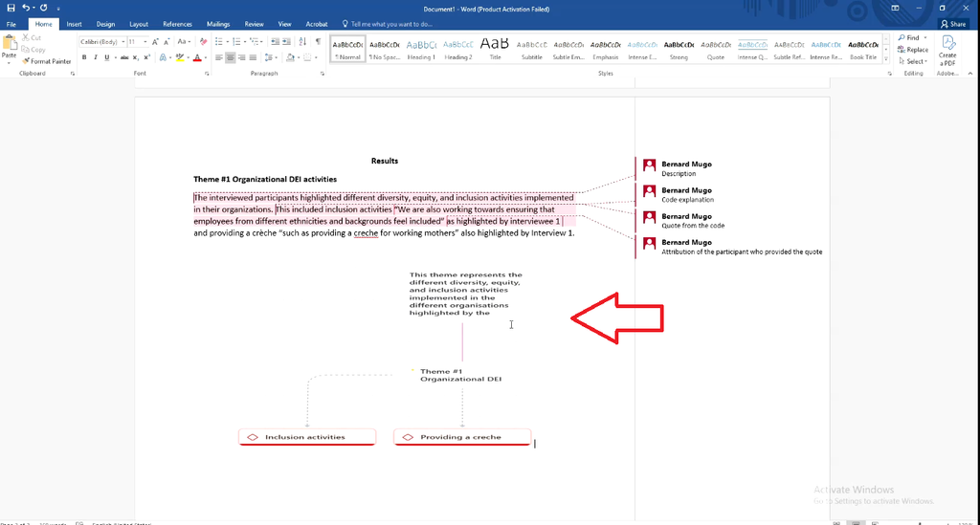980x525 pixels.
Task: Click the 'Providing a creche' code box
Action: click(x=462, y=437)
